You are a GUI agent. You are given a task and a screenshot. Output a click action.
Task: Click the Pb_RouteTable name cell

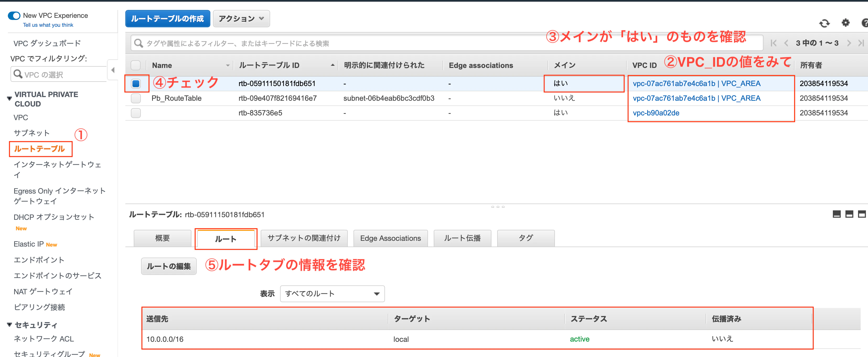(176, 98)
